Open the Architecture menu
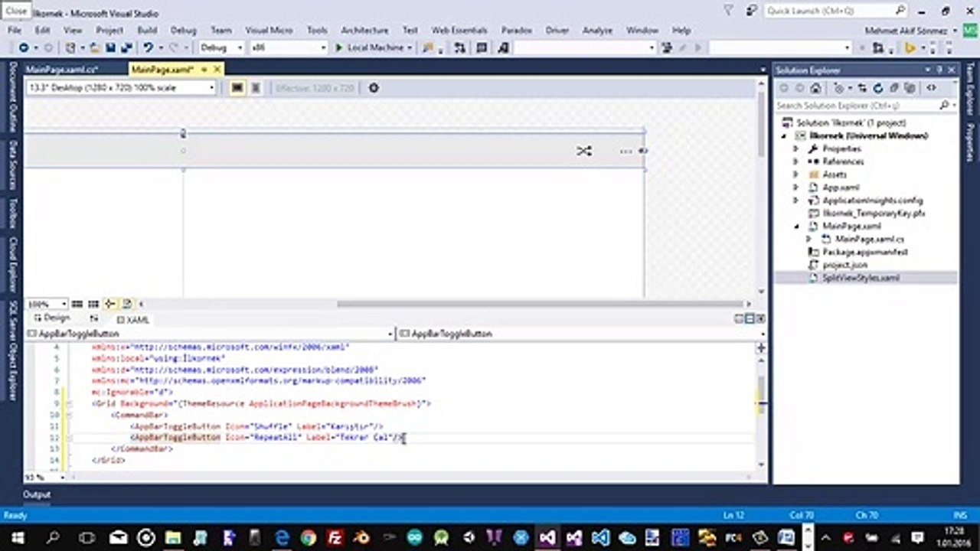The width and height of the screenshot is (980, 551). [x=364, y=30]
